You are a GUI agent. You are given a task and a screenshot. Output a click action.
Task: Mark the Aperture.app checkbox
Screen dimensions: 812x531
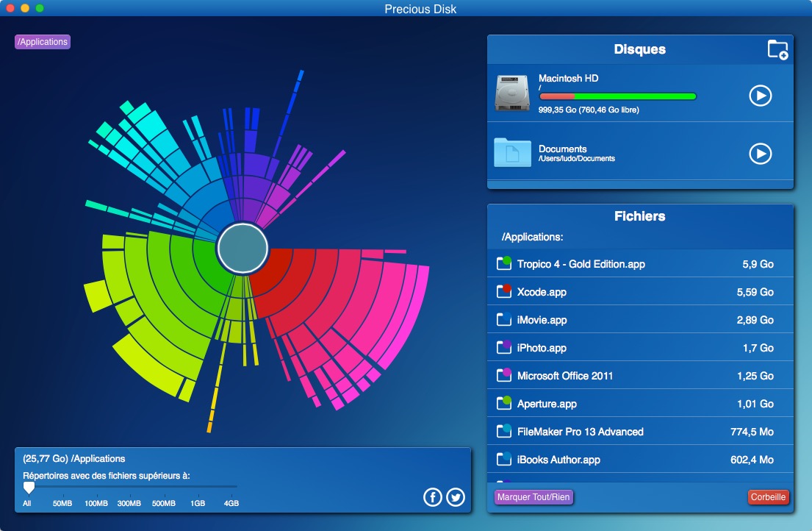pyautogui.click(x=504, y=403)
